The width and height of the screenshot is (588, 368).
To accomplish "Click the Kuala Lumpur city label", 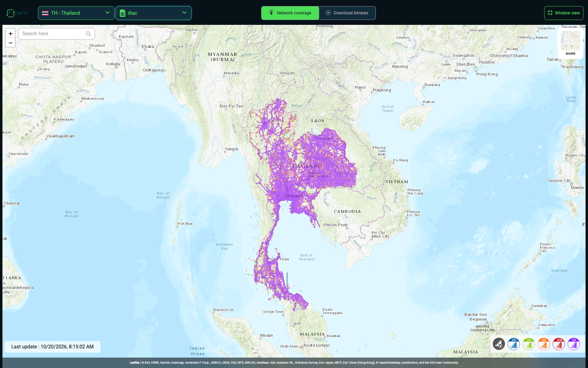I will coord(317,345).
